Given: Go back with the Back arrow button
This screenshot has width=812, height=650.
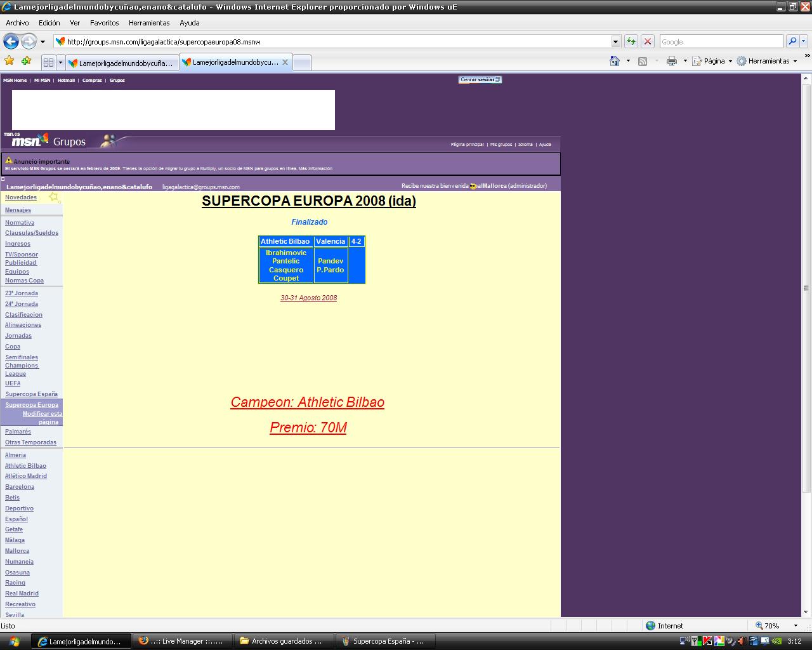Looking at the screenshot, I should point(11,41).
